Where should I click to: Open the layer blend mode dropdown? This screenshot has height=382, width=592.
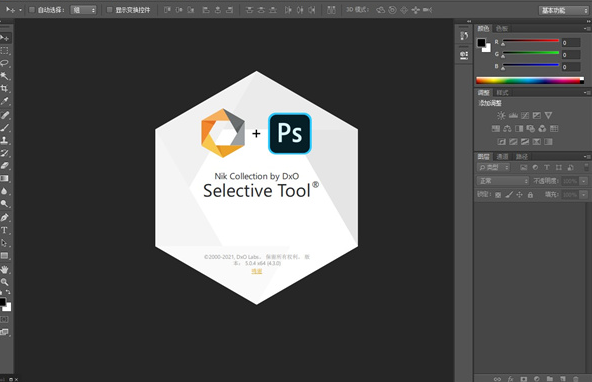click(x=503, y=181)
